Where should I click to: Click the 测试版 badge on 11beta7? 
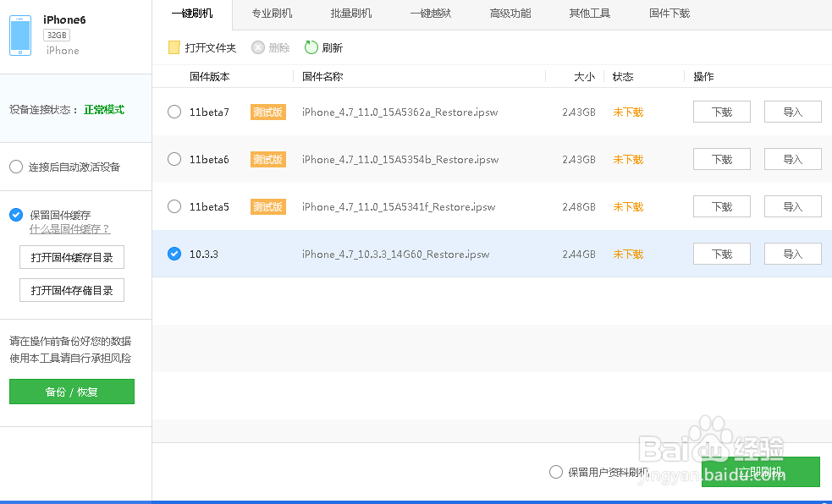coord(268,112)
